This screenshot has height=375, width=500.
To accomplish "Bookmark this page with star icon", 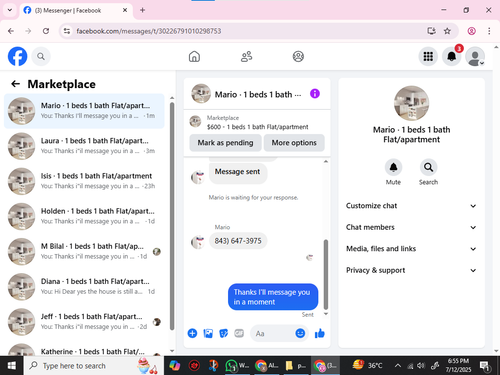I will [x=447, y=31].
